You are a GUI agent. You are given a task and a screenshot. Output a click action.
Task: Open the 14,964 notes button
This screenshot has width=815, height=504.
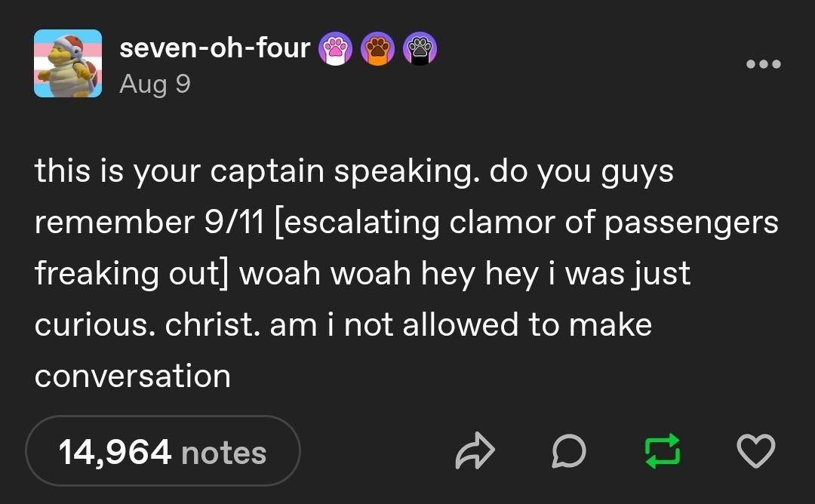click(x=163, y=452)
